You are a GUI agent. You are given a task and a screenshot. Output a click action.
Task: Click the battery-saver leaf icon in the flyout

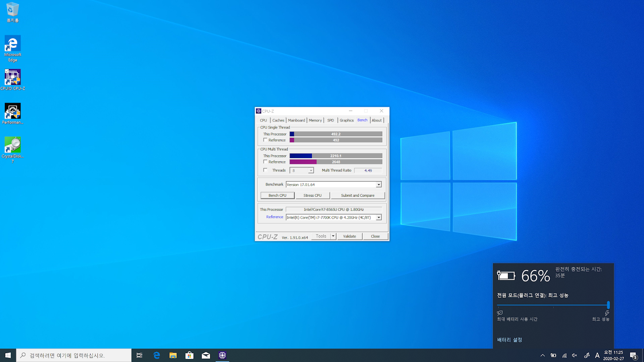[x=500, y=313]
